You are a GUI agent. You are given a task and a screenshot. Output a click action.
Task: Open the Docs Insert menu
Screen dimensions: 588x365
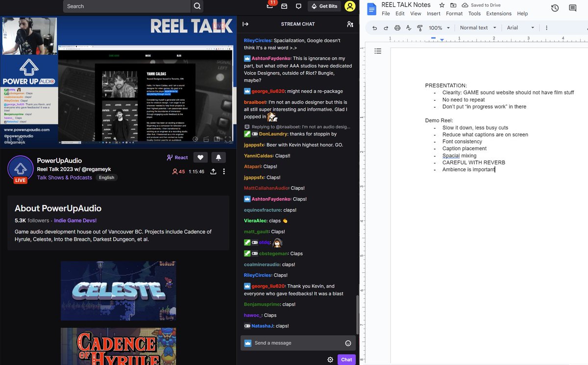pyautogui.click(x=434, y=14)
